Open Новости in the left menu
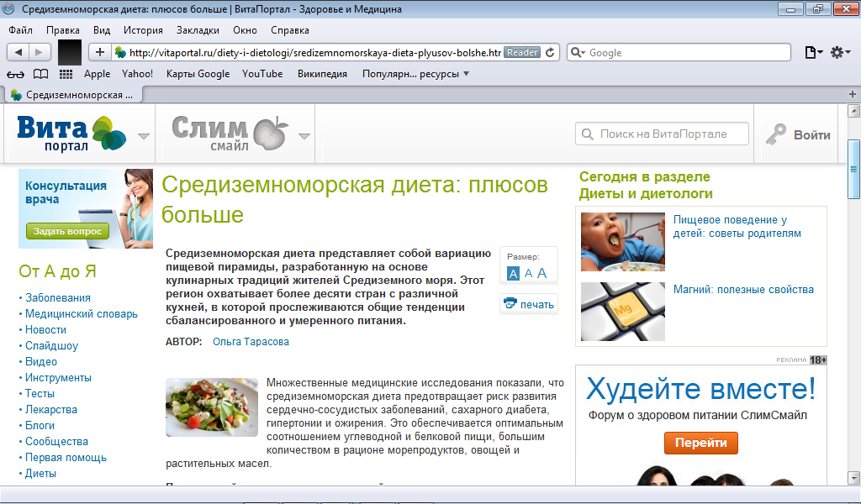 tap(45, 329)
